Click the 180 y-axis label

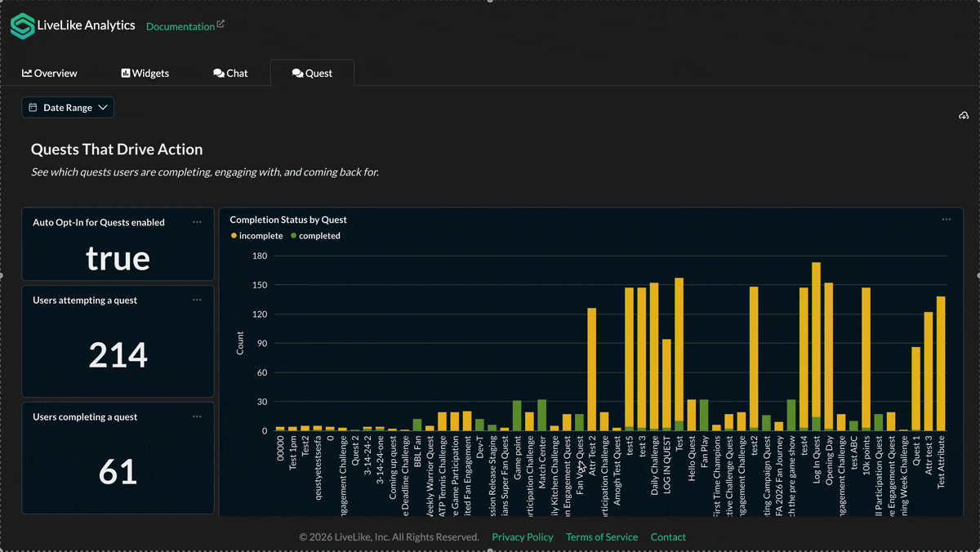(x=260, y=256)
